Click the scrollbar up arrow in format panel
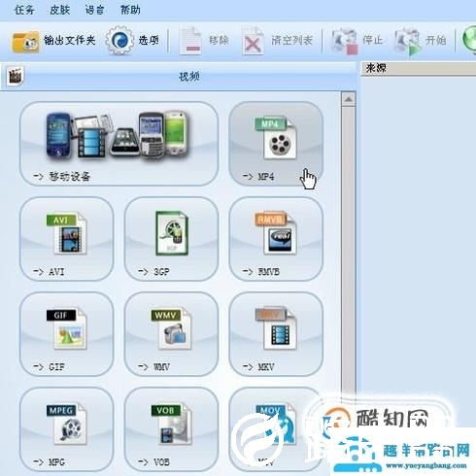Screen dimensions: 476x476 click(349, 99)
